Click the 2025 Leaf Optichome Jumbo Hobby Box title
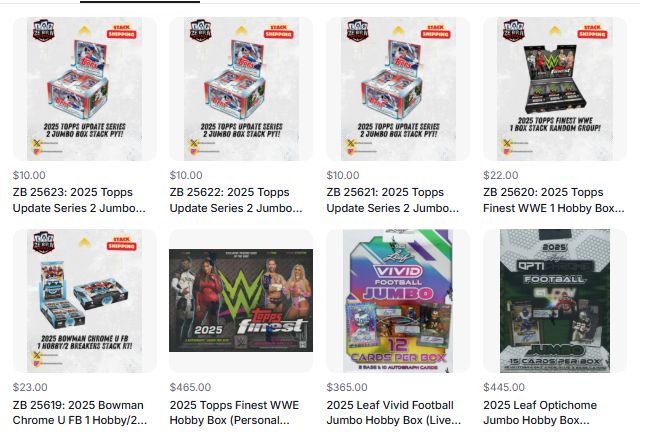Screen dimensions: 658x435 coord(540,412)
